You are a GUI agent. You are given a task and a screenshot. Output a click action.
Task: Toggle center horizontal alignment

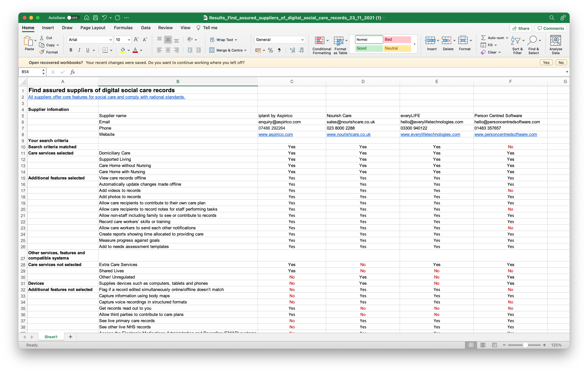(x=168, y=50)
